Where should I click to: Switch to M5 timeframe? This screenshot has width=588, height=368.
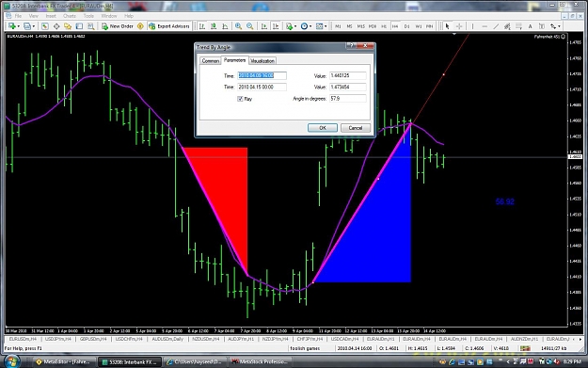349,26
